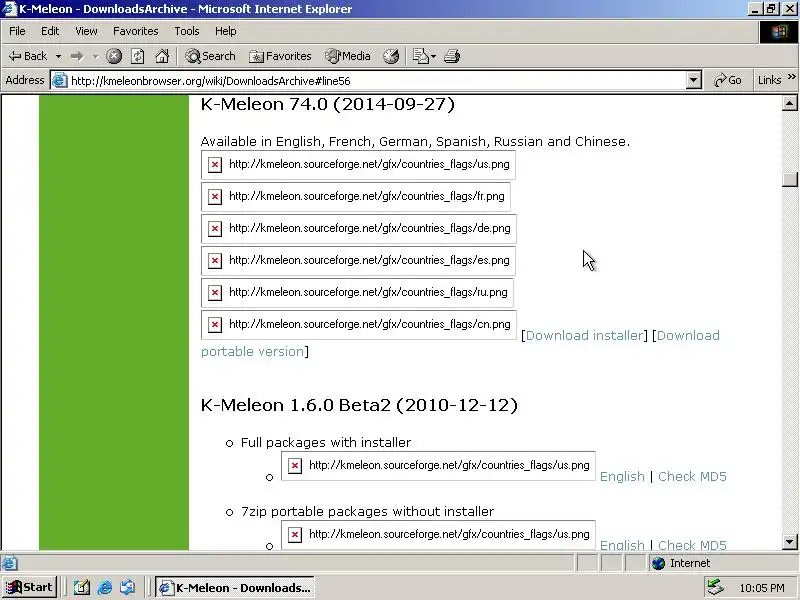Click the K-Meleon 1.6.0 Beta2 heading
Image resolution: width=800 pixels, height=600 pixels.
pos(359,405)
